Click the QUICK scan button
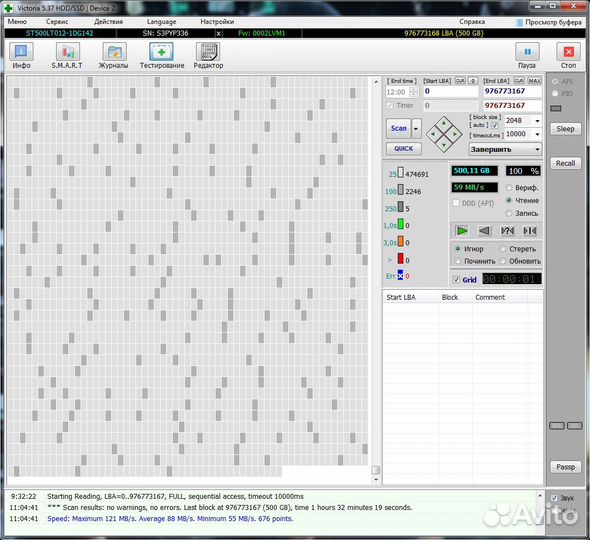The image size is (590, 540). coord(404,149)
